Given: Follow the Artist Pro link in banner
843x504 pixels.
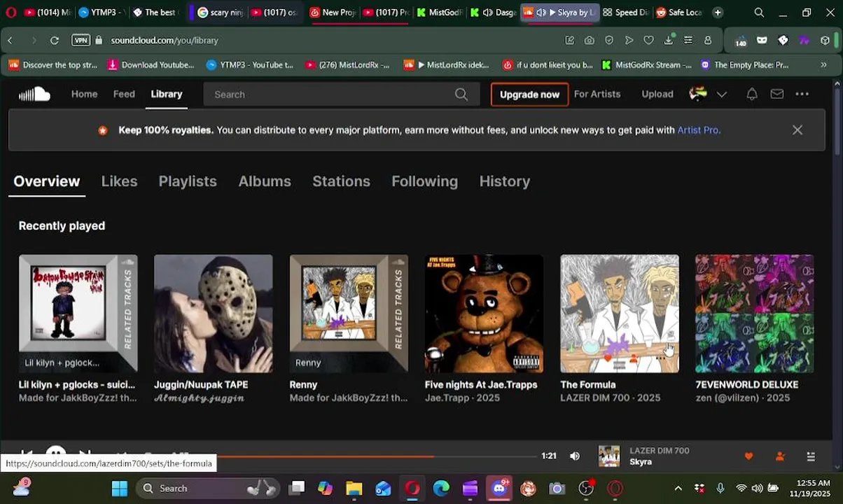Looking at the screenshot, I should pos(698,130).
